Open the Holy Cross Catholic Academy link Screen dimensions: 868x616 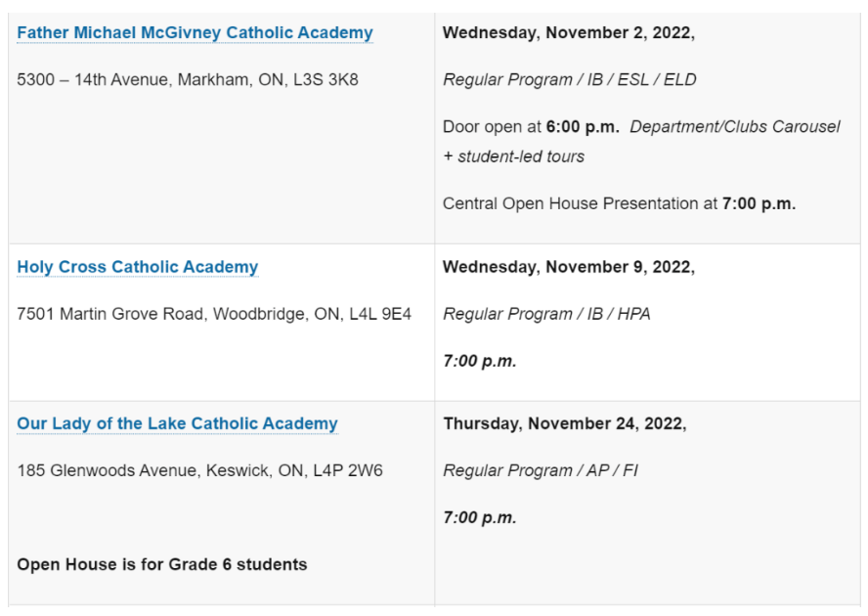tap(138, 267)
